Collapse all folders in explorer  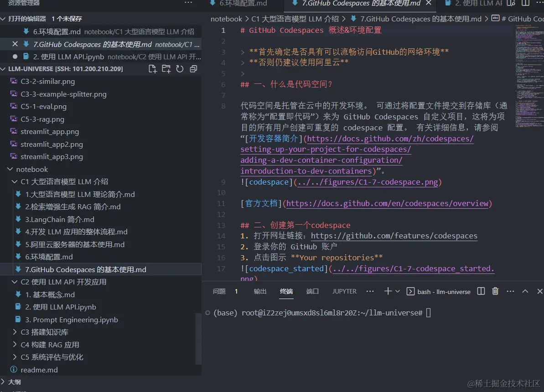[x=194, y=69]
